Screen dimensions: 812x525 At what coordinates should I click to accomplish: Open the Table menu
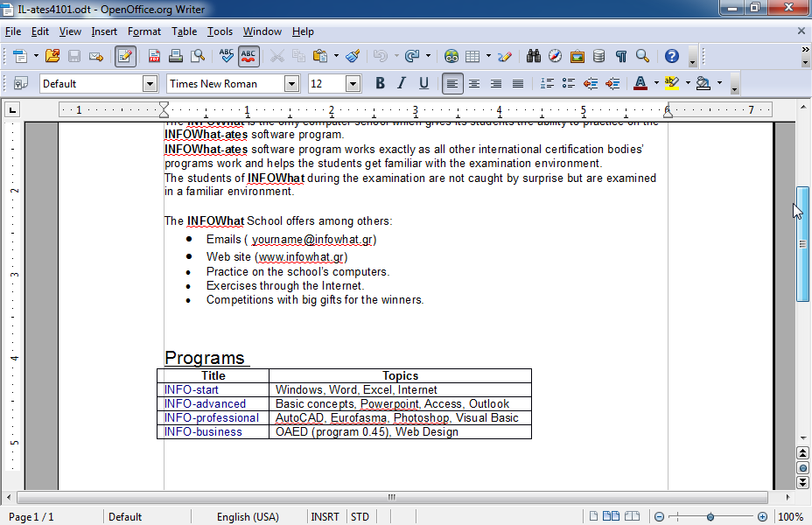click(x=184, y=31)
